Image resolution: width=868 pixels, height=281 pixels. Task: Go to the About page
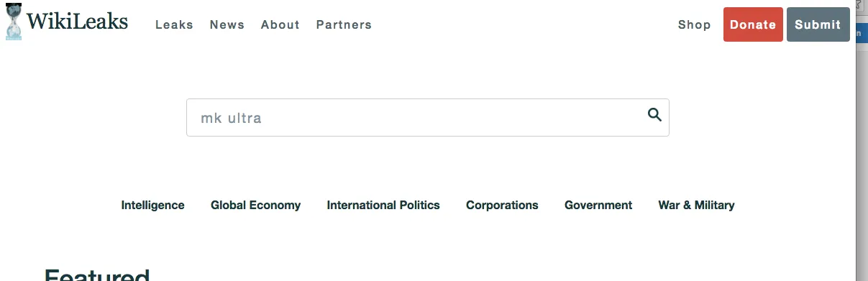point(280,24)
